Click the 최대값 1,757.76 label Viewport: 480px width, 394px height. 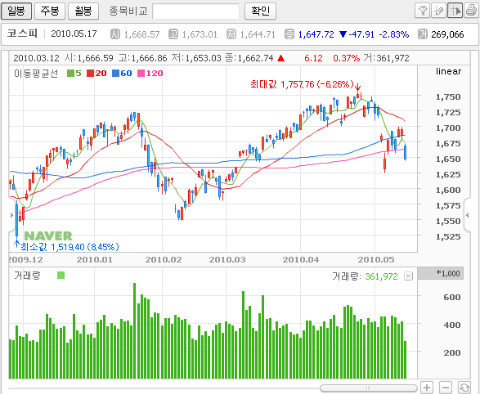(301, 84)
